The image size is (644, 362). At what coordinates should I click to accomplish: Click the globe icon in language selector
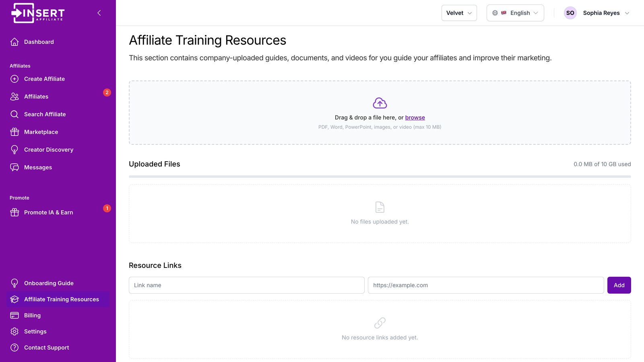coord(495,13)
